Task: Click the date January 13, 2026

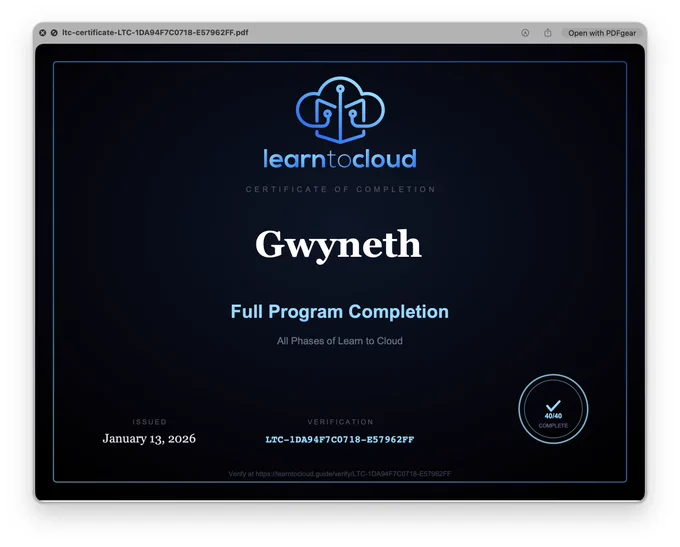Action: [x=149, y=439]
